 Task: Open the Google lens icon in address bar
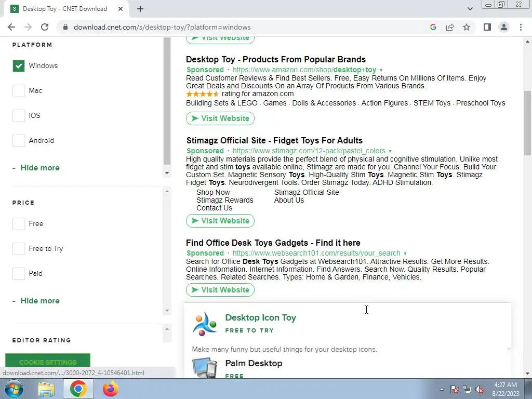click(433, 27)
